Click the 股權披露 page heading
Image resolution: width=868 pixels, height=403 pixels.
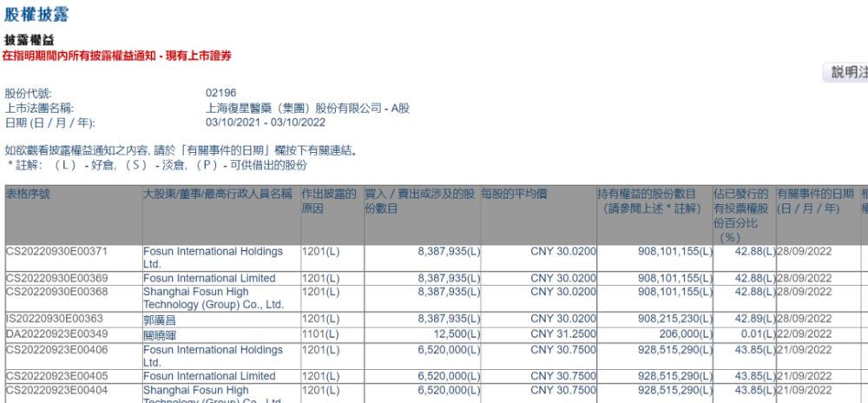[36, 15]
